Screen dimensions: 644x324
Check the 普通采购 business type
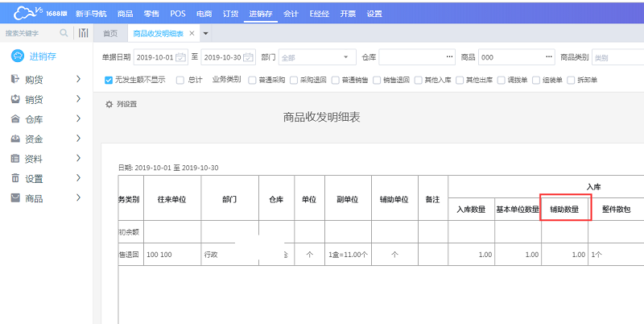tap(253, 80)
